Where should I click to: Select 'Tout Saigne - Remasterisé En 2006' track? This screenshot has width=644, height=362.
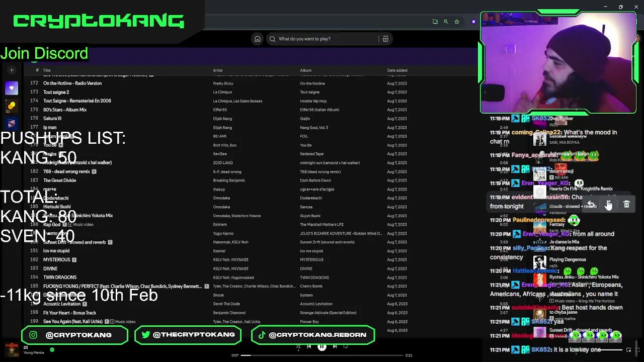click(77, 101)
